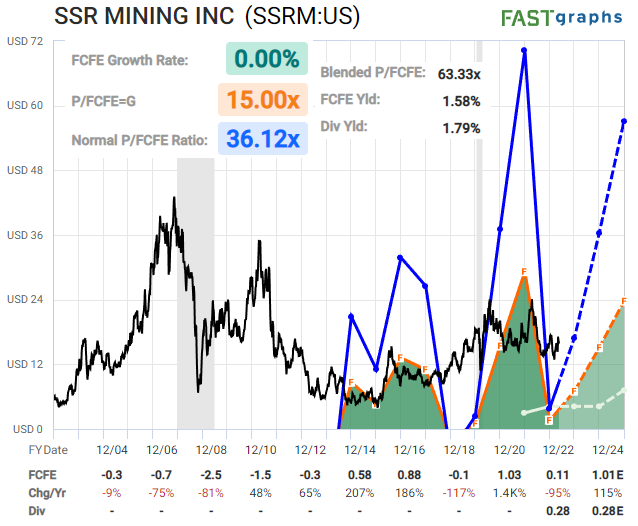This screenshot has height=526, width=638.
Task: Click the P/FCFE=G label
Action: click(x=104, y=101)
